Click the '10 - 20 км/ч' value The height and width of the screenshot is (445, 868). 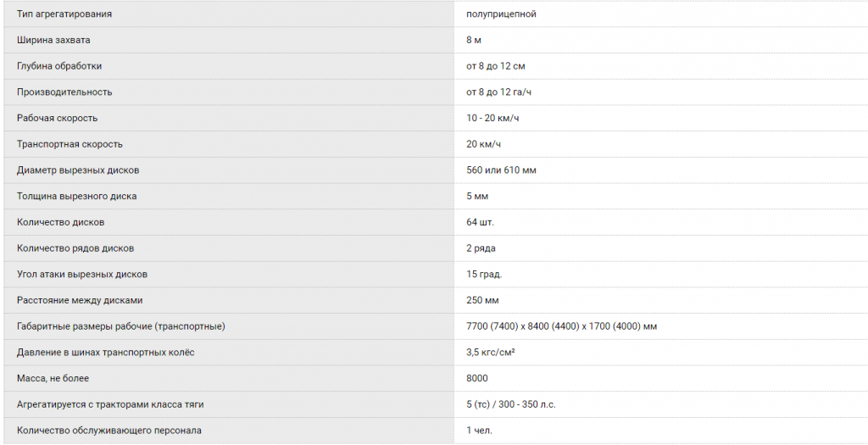(492, 118)
